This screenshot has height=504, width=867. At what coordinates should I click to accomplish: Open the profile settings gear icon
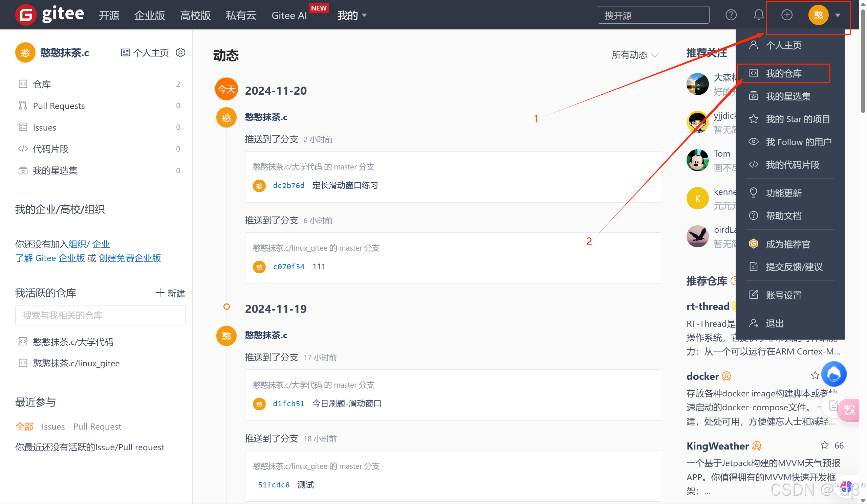tap(180, 52)
